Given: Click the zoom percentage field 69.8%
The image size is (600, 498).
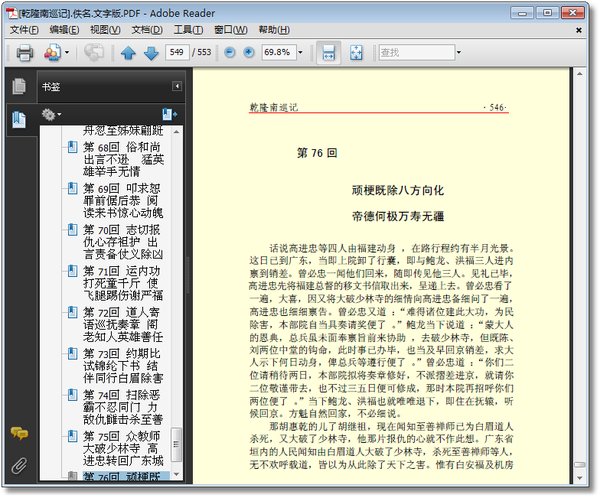Looking at the screenshot, I should coord(279,52).
